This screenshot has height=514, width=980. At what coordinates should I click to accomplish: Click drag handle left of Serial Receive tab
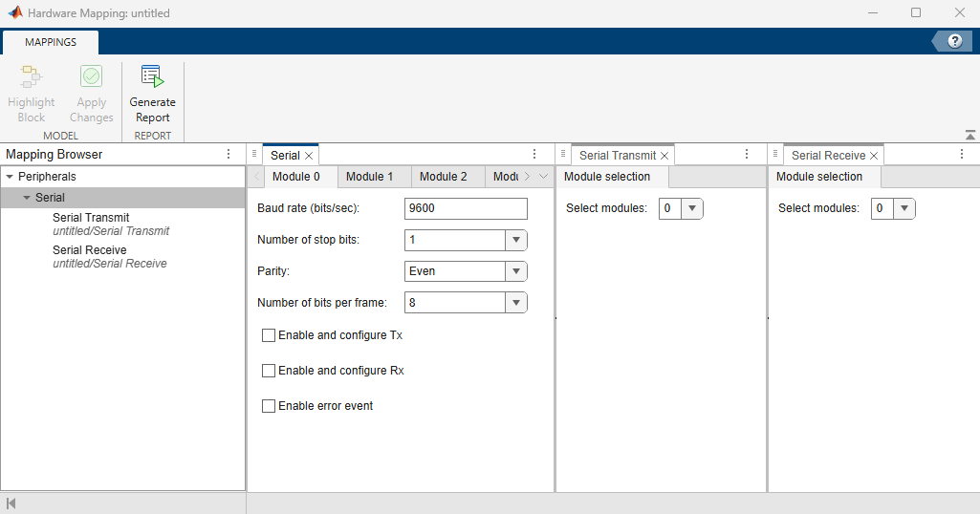pos(775,154)
